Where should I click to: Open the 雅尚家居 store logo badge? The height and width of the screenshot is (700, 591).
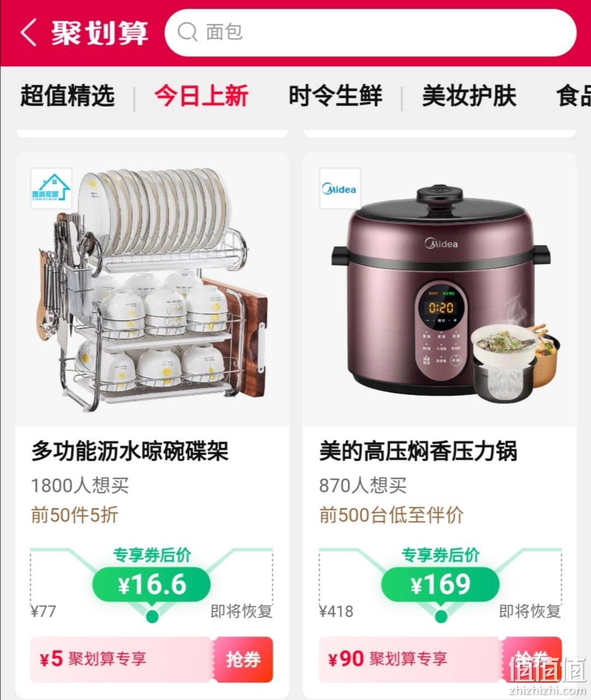pyautogui.click(x=51, y=188)
